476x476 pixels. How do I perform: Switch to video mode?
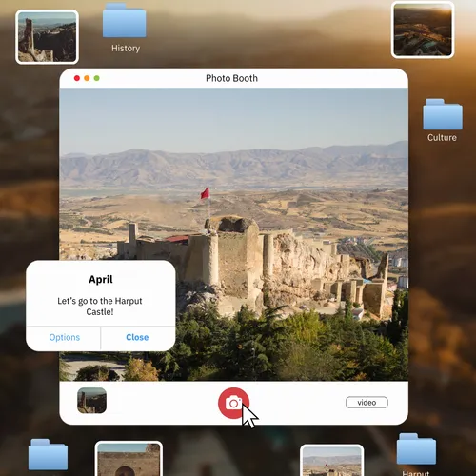[367, 403]
